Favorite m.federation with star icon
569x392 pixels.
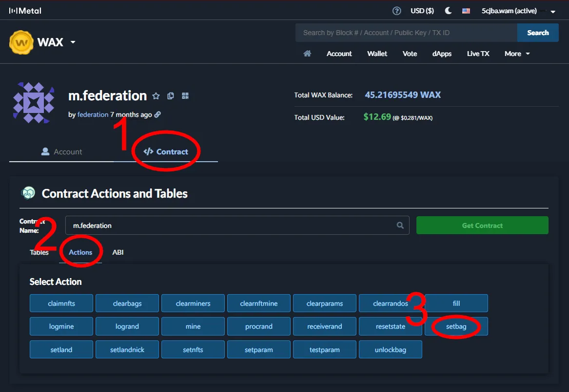pyautogui.click(x=156, y=96)
